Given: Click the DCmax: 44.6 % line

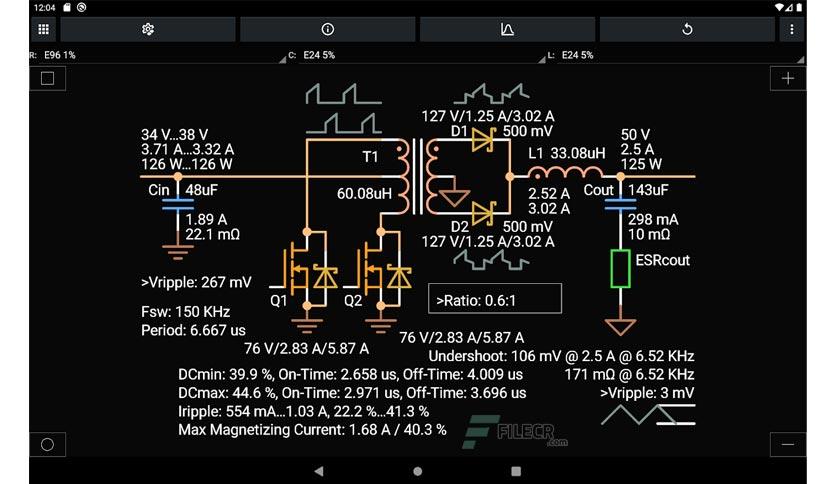Looking at the screenshot, I should click(352, 393).
